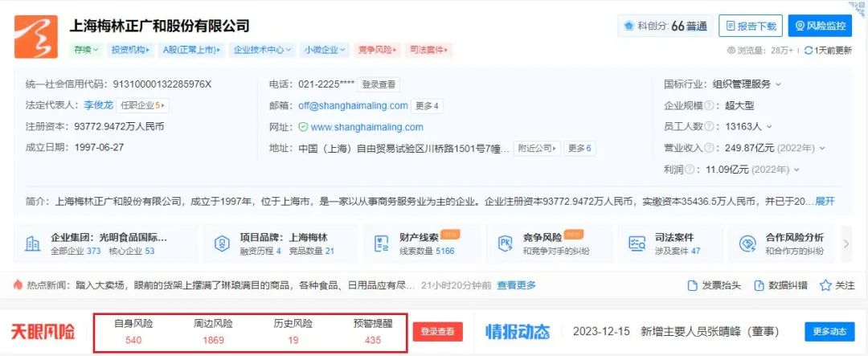Image resolution: width=868 pixels, height=356 pixels.
Task: Click the refresh icon beside 1天前更新
Action: [x=809, y=51]
